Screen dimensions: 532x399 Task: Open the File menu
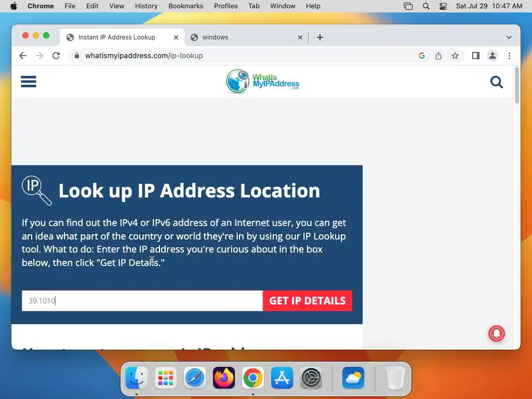70,6
